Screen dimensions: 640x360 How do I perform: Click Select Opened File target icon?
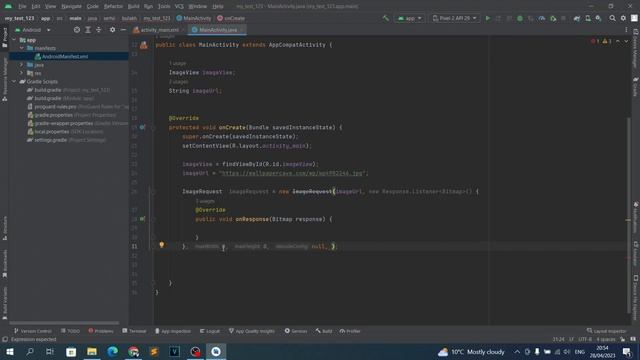(77, 30)
